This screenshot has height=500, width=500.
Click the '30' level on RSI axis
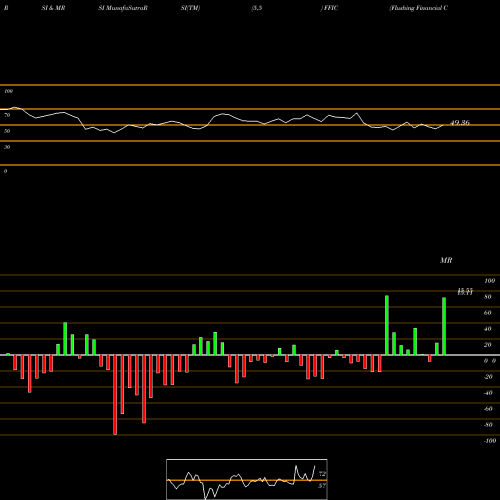coord(7,147)
